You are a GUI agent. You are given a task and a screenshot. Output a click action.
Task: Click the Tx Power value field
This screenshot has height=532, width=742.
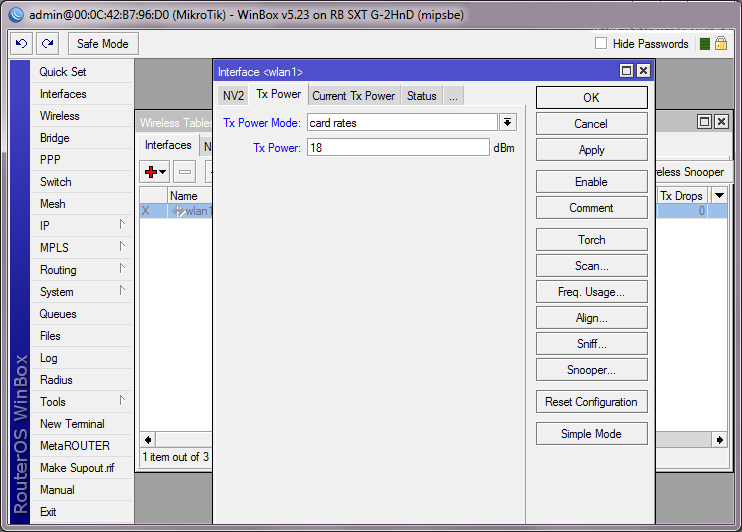tap(398, 148)
